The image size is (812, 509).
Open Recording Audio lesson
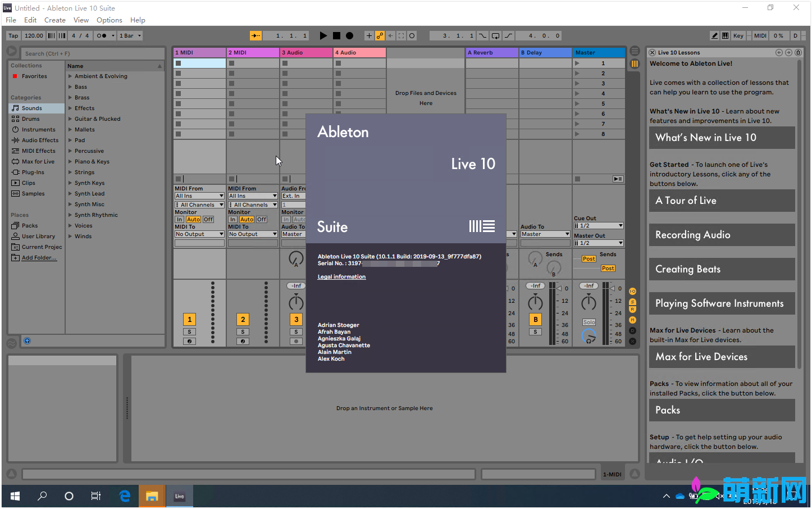click(x=722, y=235)
